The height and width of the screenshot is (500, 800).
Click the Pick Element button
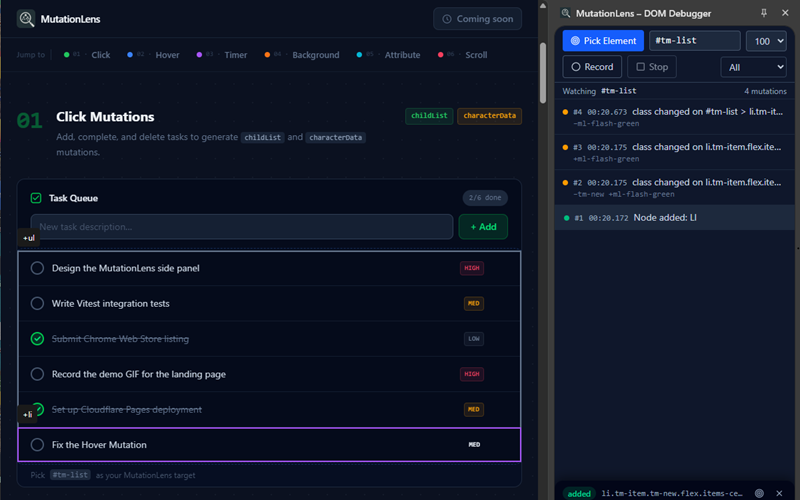pyautogui.click(x=603, y=41)
